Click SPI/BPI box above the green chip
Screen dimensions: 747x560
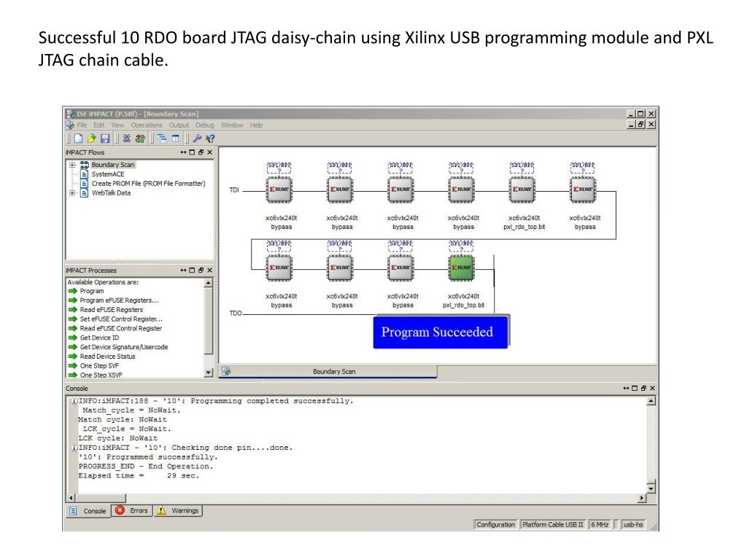coord(462,246)
